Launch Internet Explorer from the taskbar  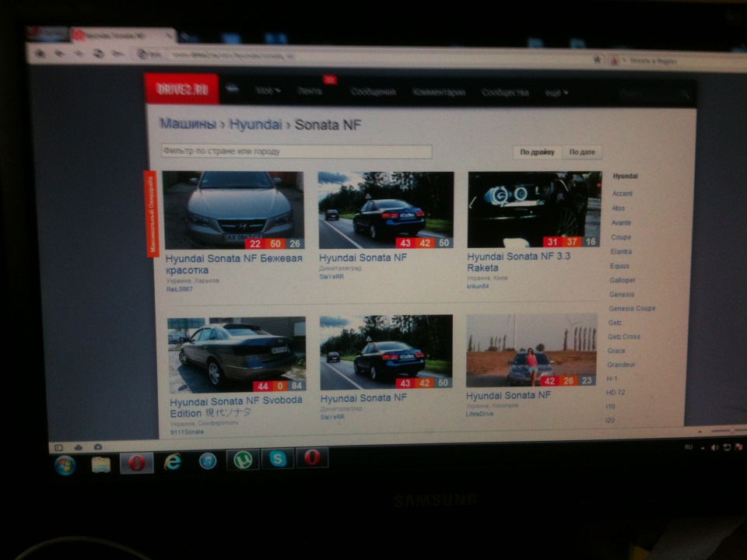tap(172, 462)
